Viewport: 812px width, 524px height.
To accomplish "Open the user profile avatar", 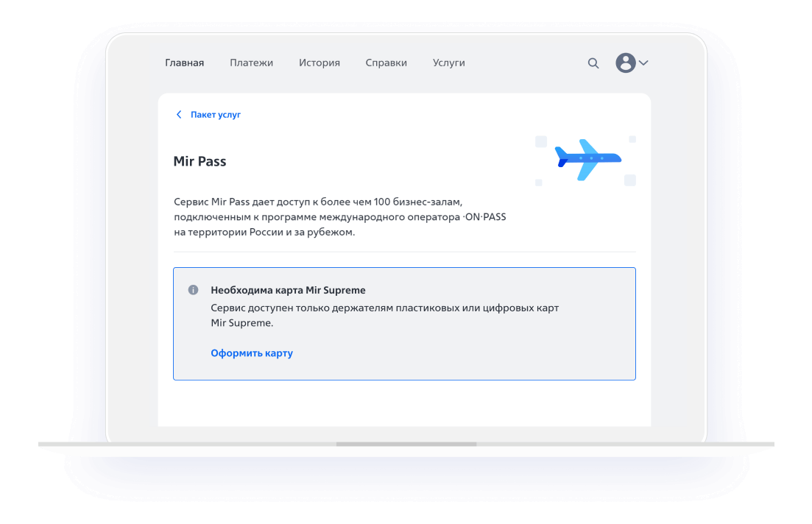I will 625,63.
